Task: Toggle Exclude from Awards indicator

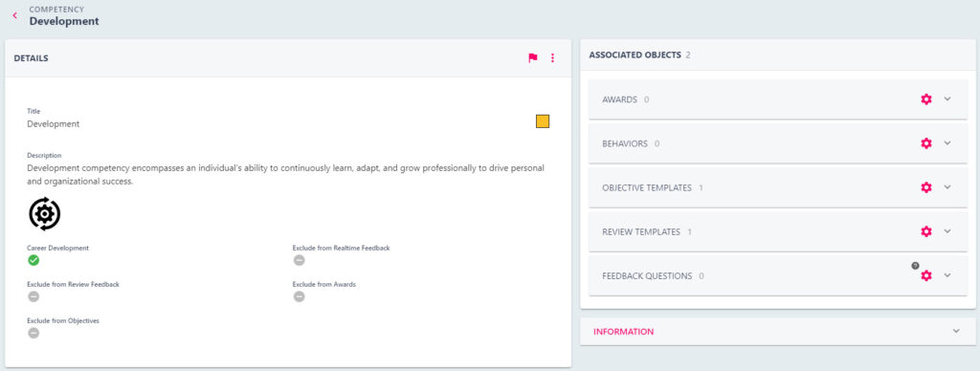Action: click(300, 296)
